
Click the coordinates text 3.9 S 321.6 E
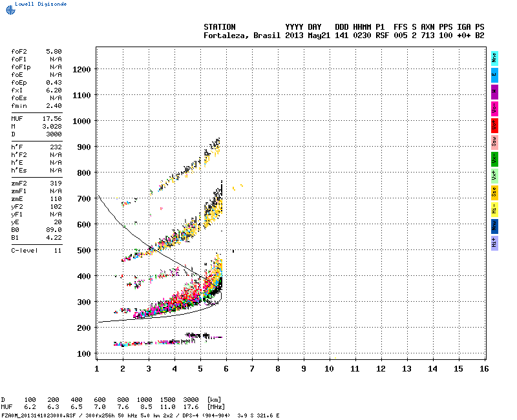[x=258, y=415]
